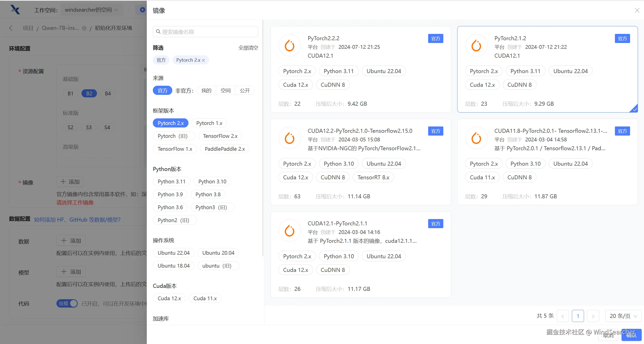Toggle the 代码 挂载 switch
644x344 pixels.
point(67,303)
